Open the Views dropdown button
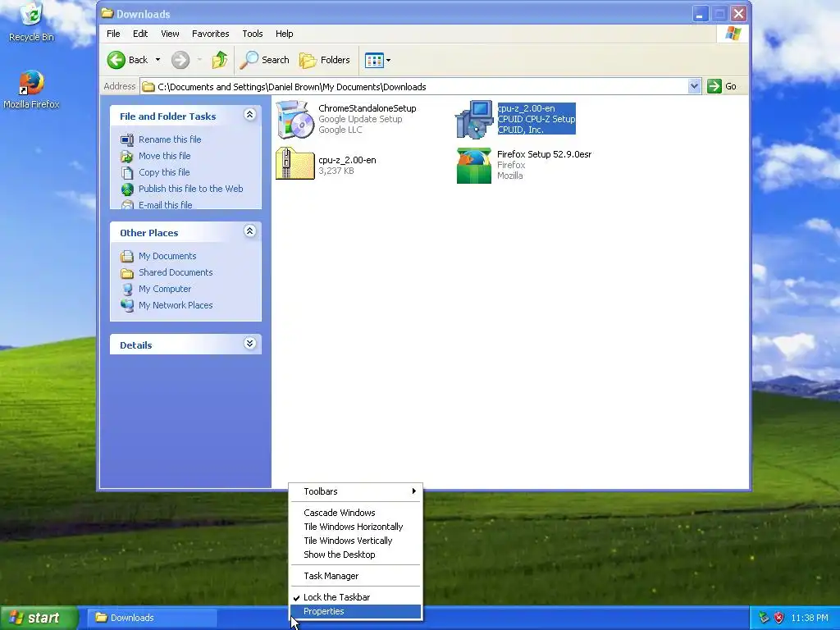The height and width of the screenshot is (630, 840). [x=377, y=60]
